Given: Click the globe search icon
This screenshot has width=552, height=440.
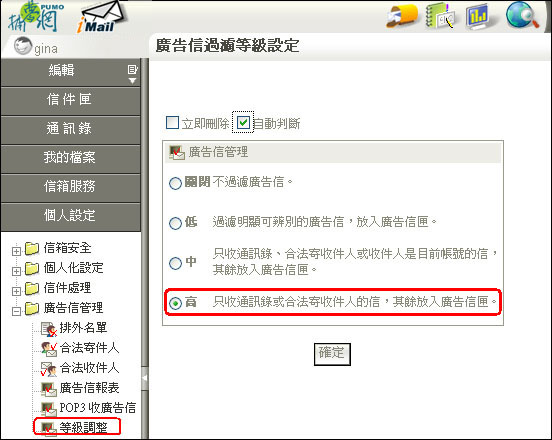Looking at the screenshot, I should click(522, 15).
